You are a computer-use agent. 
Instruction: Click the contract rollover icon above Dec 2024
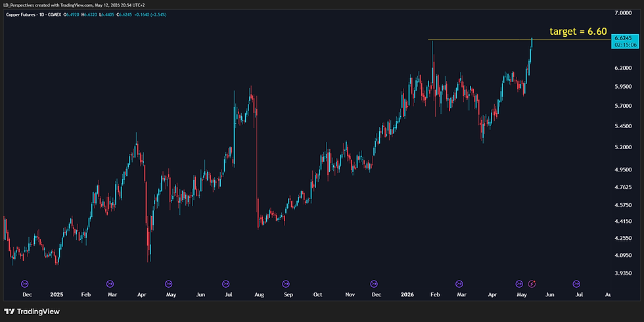tap(24, 284)
